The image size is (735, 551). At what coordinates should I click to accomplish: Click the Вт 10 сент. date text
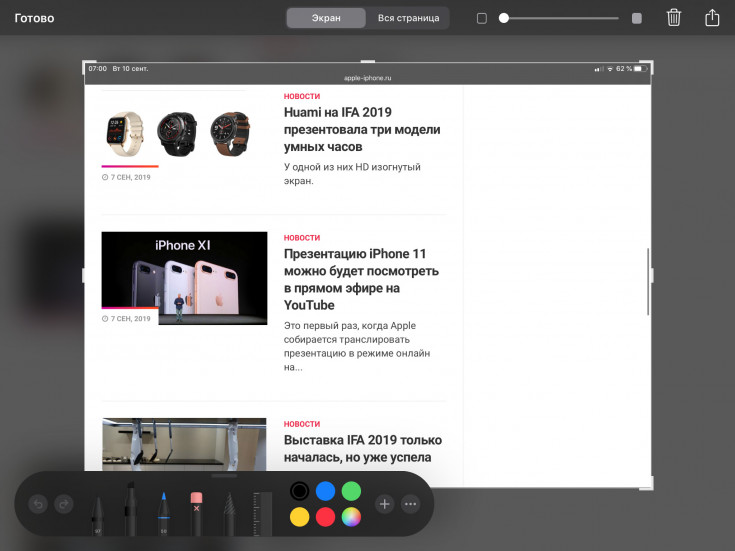130,68
